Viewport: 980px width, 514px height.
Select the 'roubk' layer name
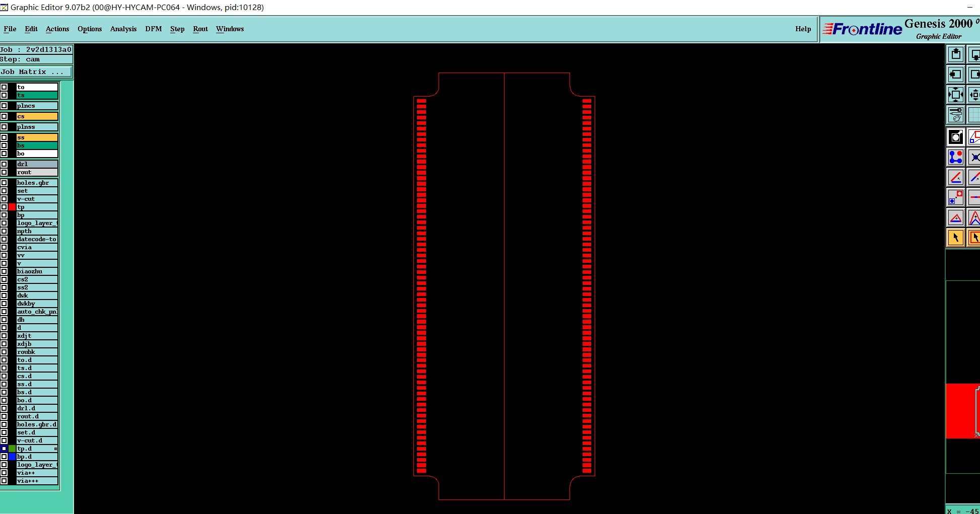(37, 352)
